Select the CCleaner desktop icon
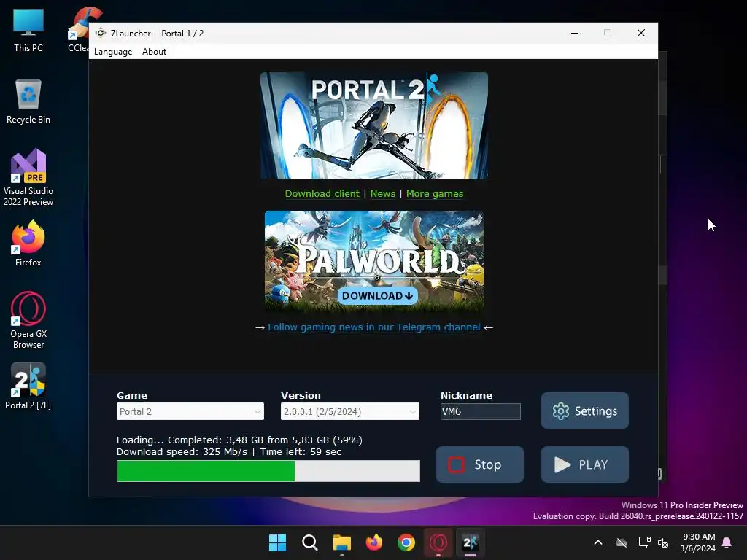The image size is (747, 560). click(x=79, y=31)
